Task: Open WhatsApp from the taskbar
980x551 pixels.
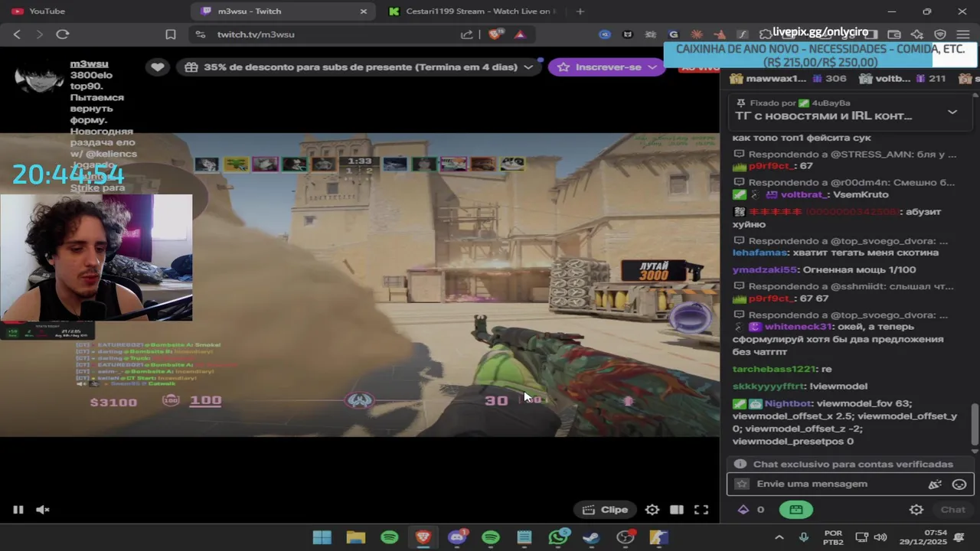Action: [x=559, y=537]
